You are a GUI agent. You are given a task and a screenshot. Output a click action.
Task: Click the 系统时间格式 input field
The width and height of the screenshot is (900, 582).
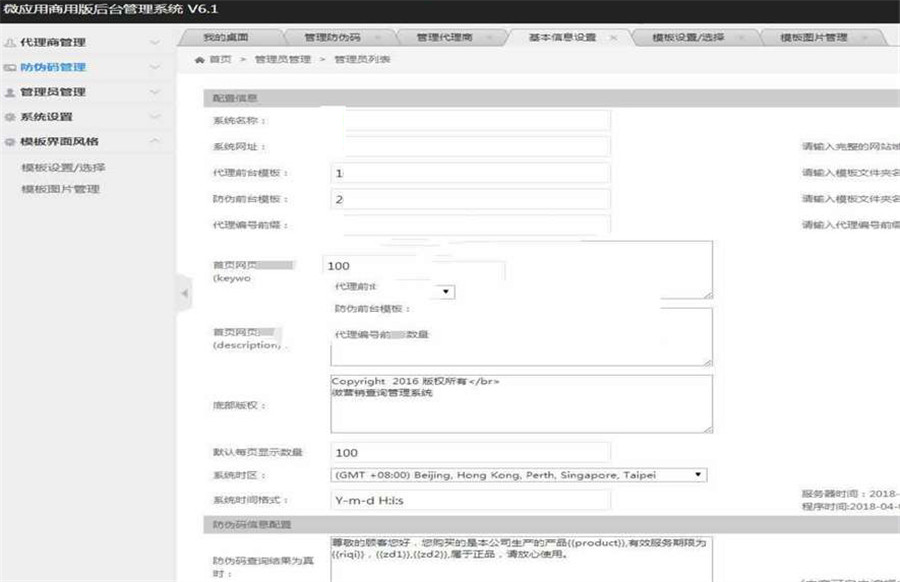coord(470,500)
